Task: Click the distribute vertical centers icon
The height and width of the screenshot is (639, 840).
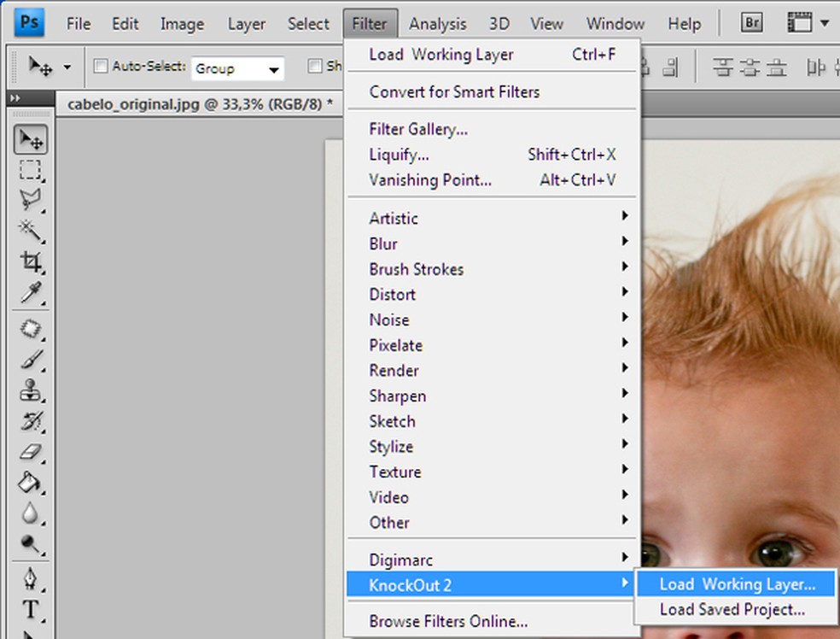Action: [x=749, y=68]
